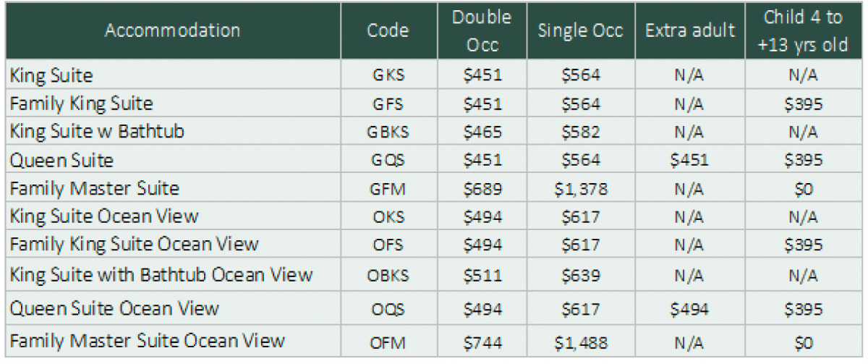Select the $511 double occupancy price

click(482, 276)
